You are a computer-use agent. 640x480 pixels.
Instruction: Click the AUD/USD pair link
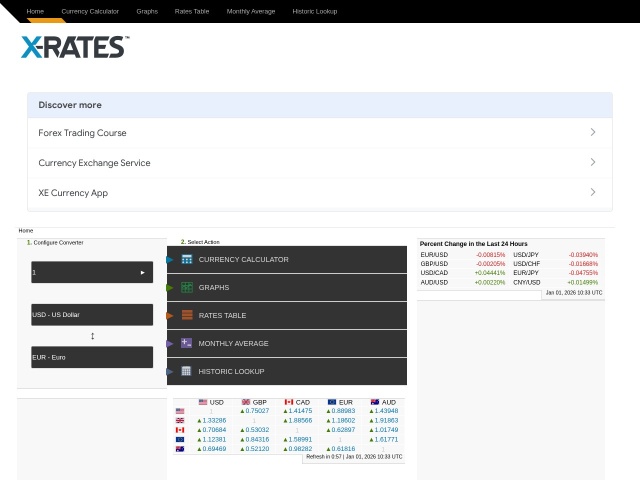pos(434,282)
